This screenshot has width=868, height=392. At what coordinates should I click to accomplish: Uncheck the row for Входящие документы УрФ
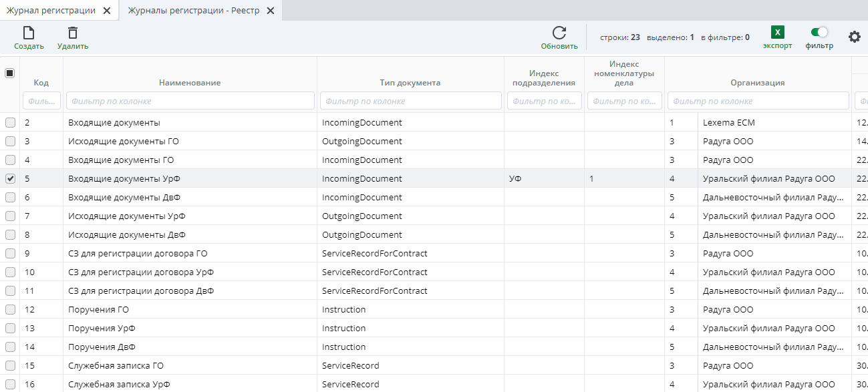[x=10, y=179]
